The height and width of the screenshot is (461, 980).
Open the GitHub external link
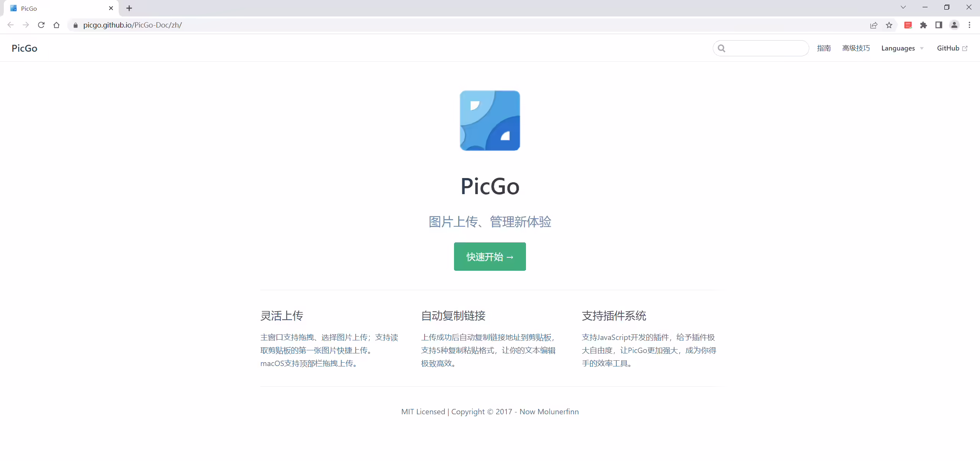coord(952,48)
